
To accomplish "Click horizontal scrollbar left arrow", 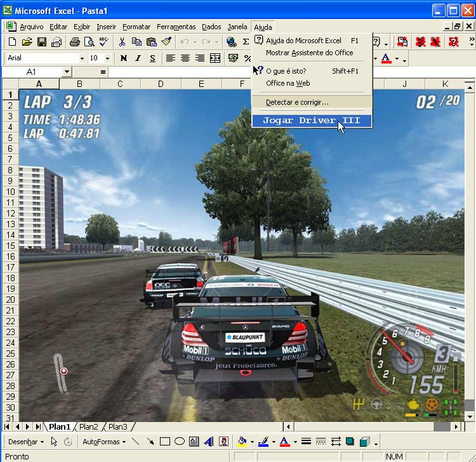I will (x=288, y=427).
